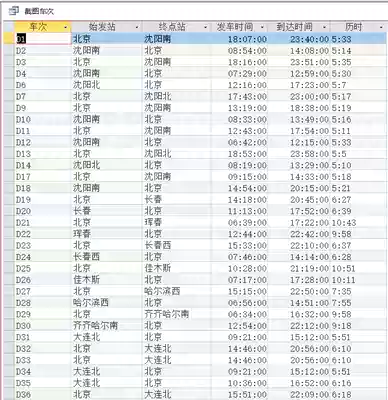This screenshot has width=388, height=400.
Task: Open the 车次 column filter dropdown arrow
Action: point(65,27)
